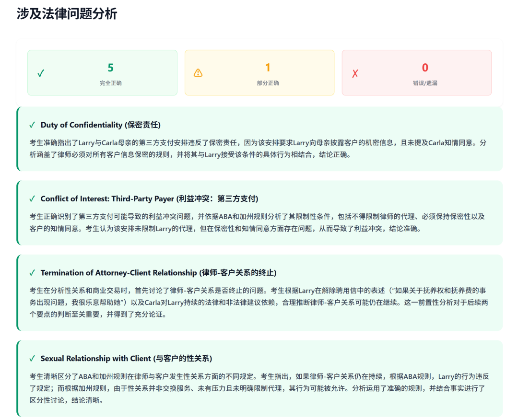Click the Duty of Confidentiality description paragraph

click(258, 149)
